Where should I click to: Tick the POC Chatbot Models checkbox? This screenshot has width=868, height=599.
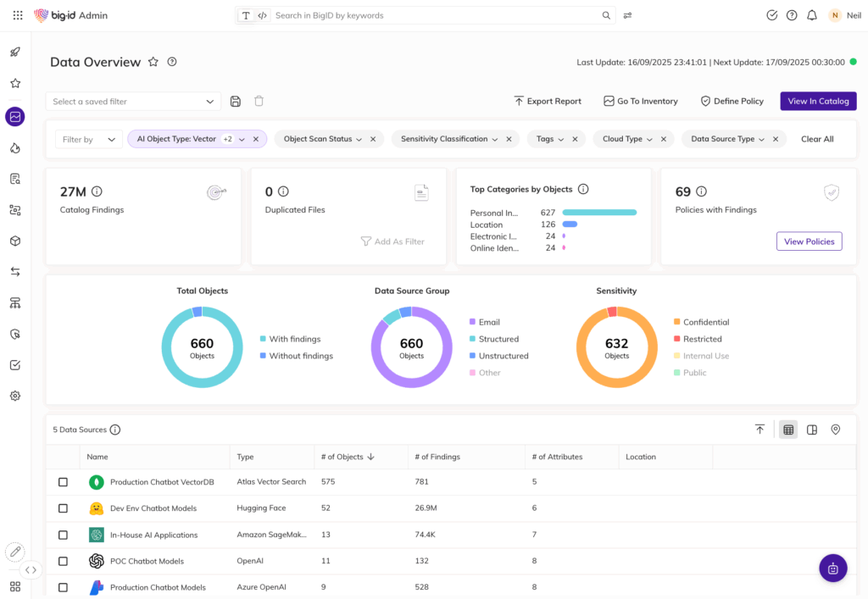63,561
